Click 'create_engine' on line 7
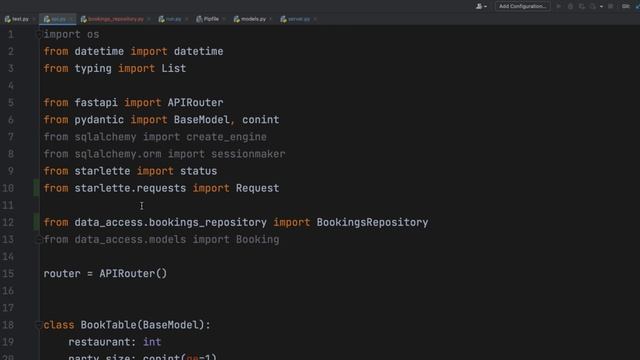This screenshot has height=360, width=640. click(x=227, y=137)
